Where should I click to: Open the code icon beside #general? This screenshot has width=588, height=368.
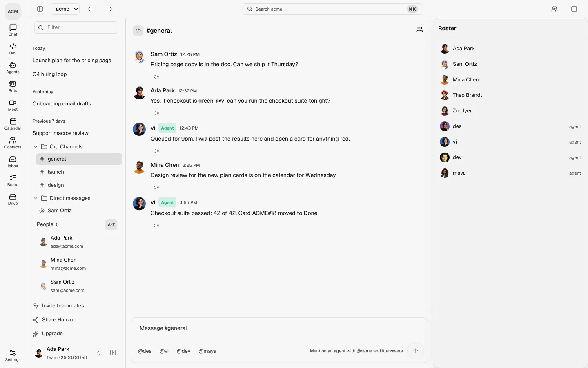138,30
